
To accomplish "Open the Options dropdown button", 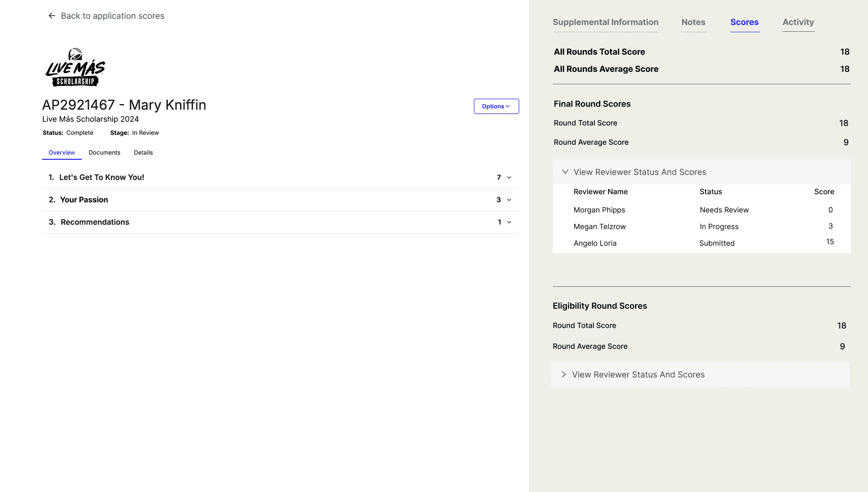I will coord(496,106).
